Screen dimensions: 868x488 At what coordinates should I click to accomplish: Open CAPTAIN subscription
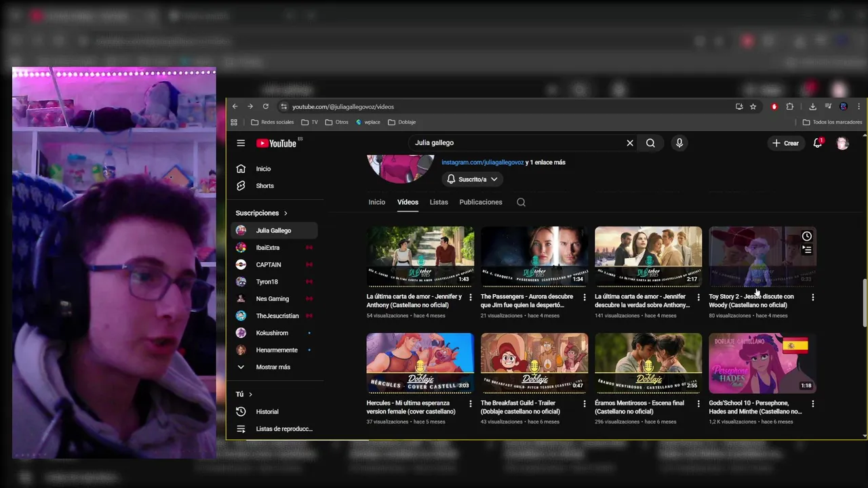click(274, 264)
